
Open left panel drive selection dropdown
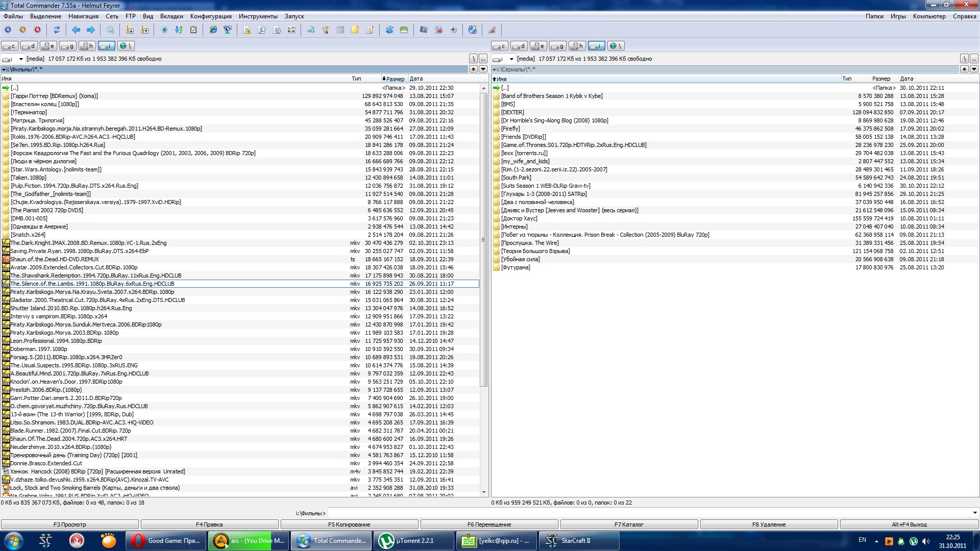13,59
